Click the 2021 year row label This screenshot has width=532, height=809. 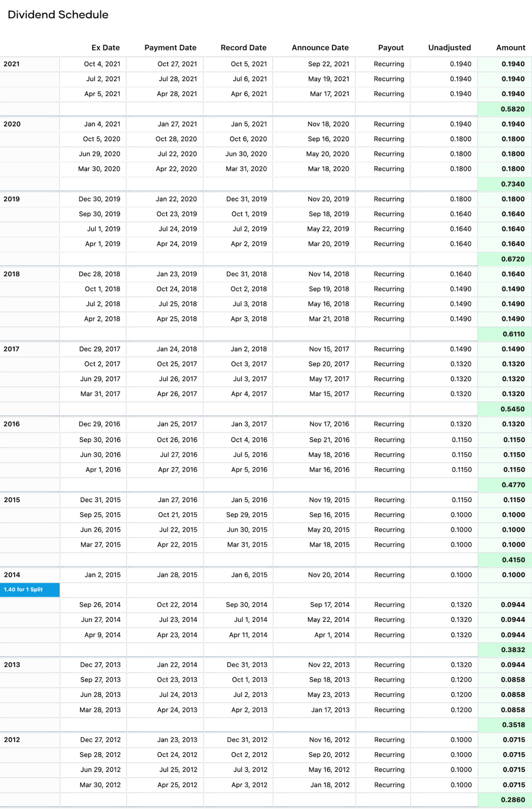pos(12,64)
